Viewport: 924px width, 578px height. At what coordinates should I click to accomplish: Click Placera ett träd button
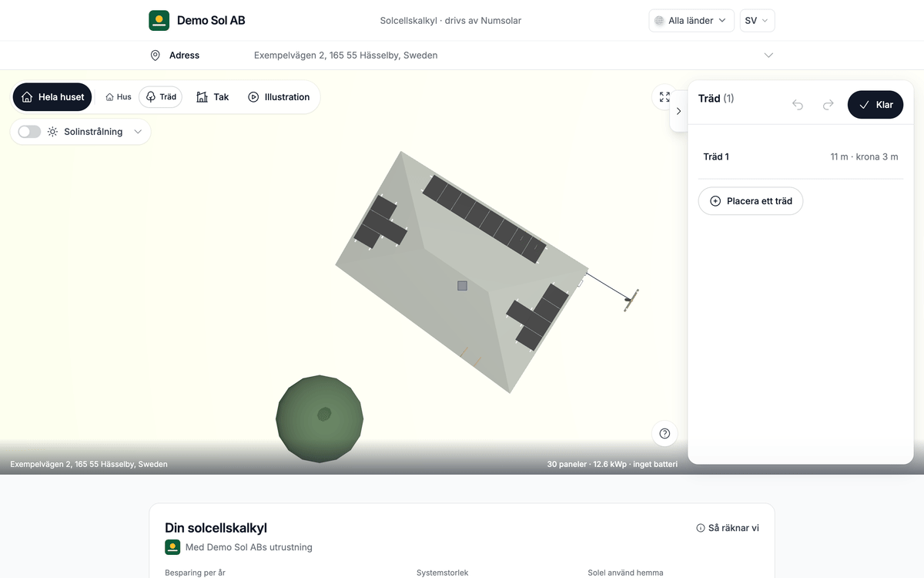pos(751,201)
